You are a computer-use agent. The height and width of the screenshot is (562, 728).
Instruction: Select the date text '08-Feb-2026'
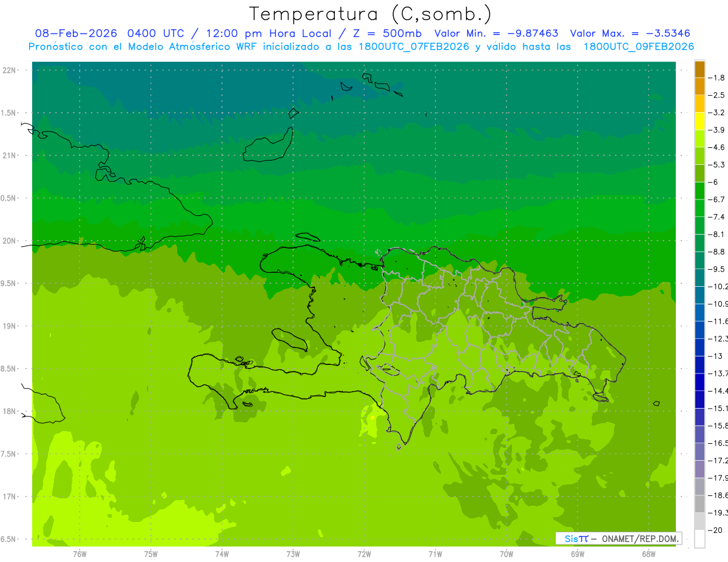click(76, 33)
